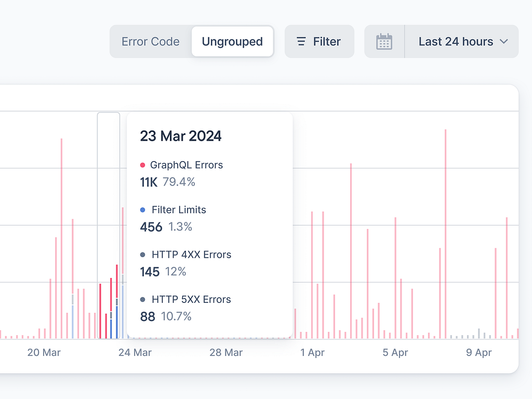This screenshot has height=399, width=532.
Task: Select the calendar icon beside the date range
Action: (384, 42)
